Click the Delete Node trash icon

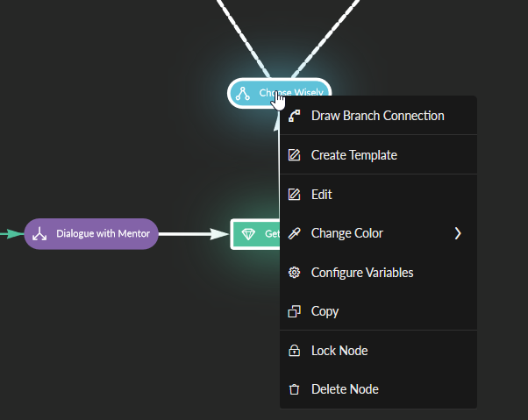(x=295, y=389)
